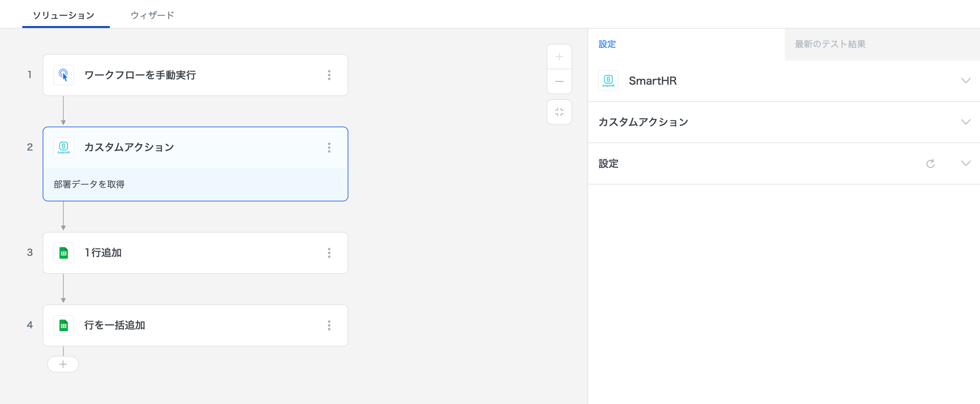Click the SmartHR icon in step 2
Viewport: 980px width, 404px height.
pyautogui.click(x=63, y=148)
